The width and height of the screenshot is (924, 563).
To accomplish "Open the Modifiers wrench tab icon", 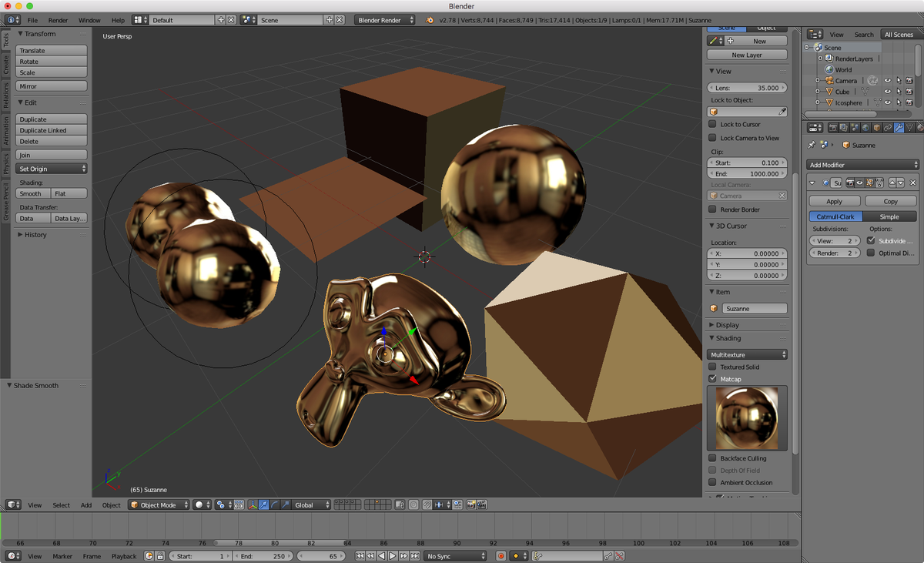I will pos(899,128).
